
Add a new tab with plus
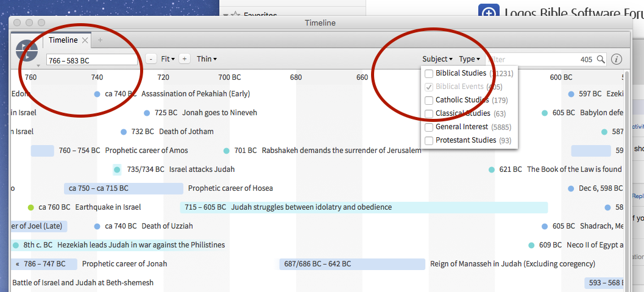[x=100, y=40]
